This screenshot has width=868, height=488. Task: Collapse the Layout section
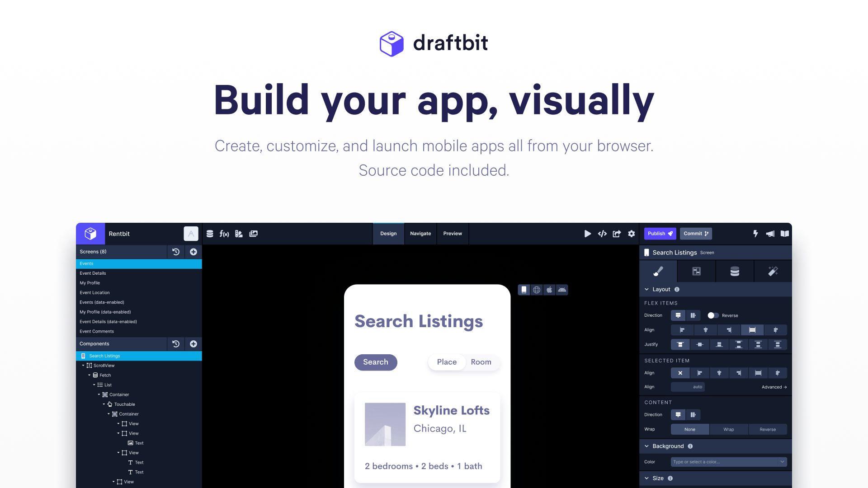[646, 289]
